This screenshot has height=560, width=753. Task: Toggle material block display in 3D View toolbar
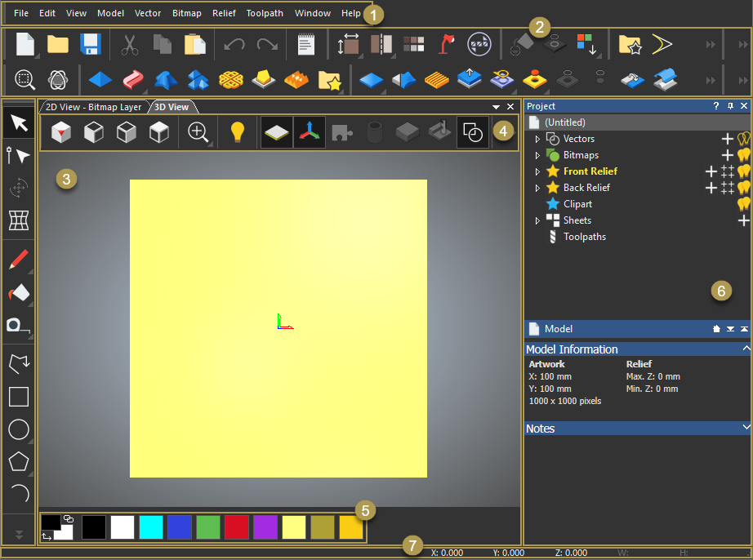point(277,132)
